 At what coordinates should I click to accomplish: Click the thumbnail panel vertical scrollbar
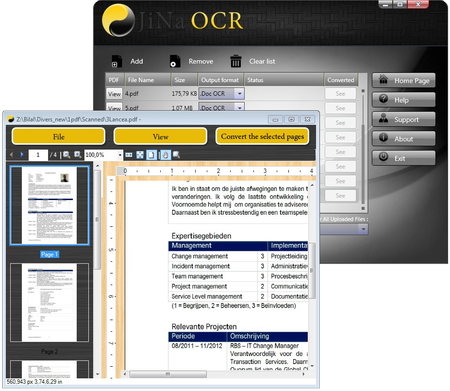click(x=97, y=220)
